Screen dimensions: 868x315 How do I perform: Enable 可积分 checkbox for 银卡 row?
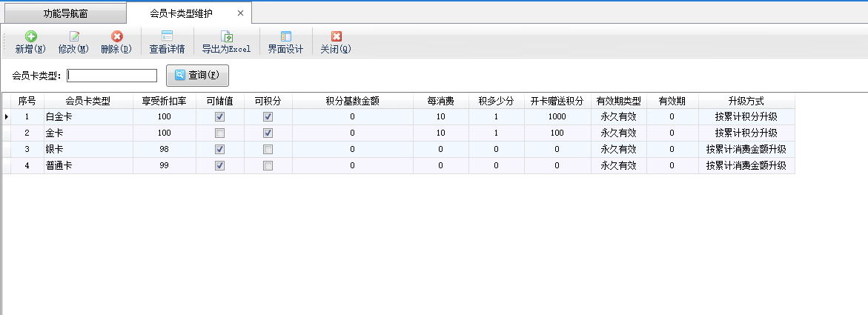(268, 150)
